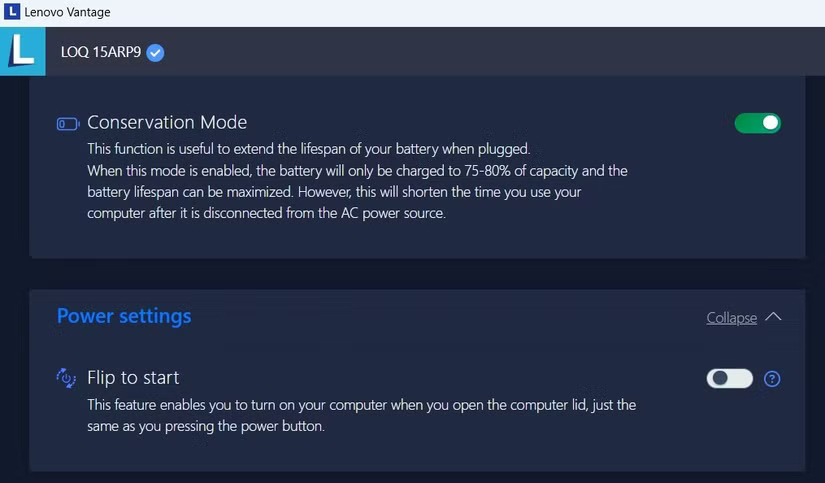
Task: Click the blue verified checkmark badge
Action: (155, 52)
